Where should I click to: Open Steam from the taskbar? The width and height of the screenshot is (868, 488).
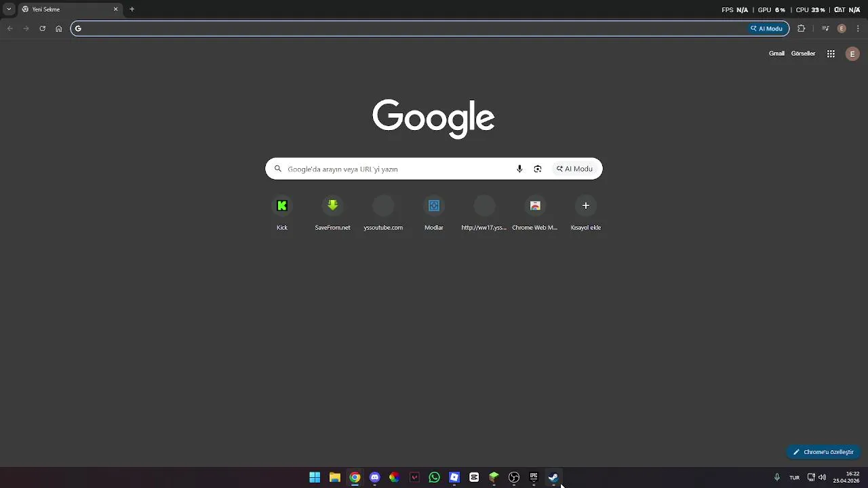(x=553, y=477)
